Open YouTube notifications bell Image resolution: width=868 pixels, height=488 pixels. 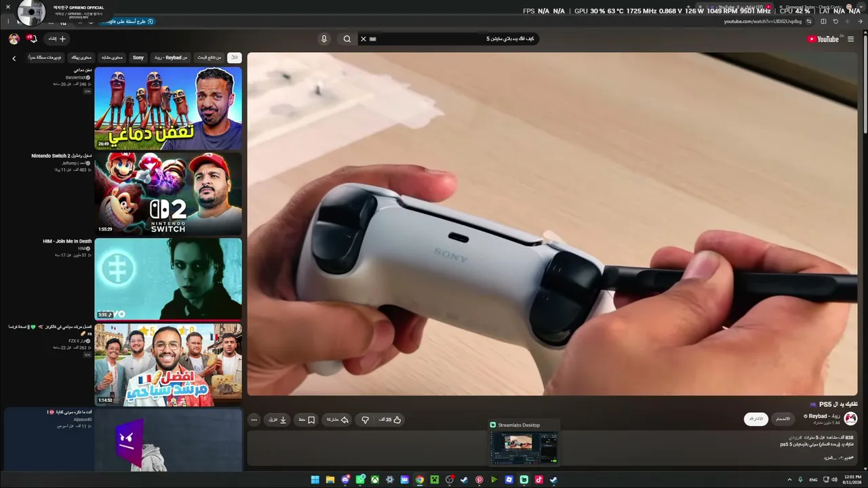tap(32, 39)
